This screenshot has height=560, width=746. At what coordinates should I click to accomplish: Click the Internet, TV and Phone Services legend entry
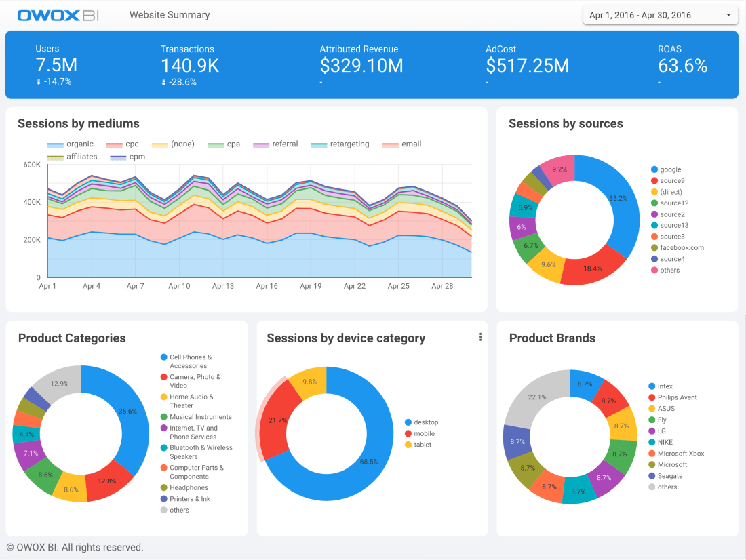pyautogui.click(x=189, y=433)
